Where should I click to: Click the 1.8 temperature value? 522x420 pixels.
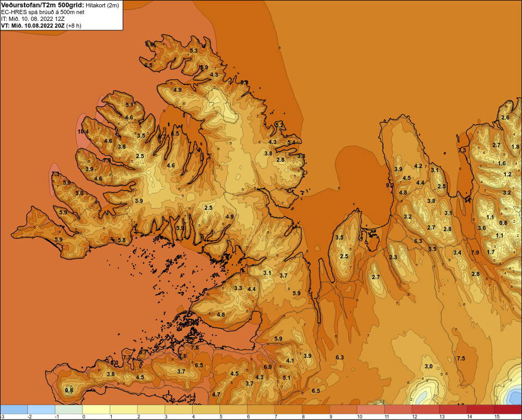[515, 147]
